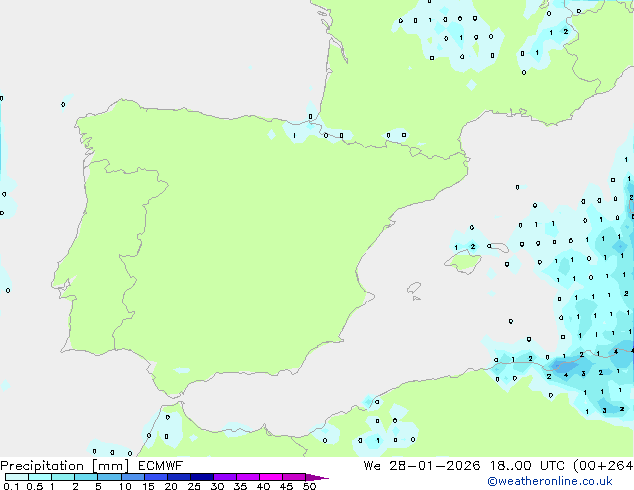The image size is (634, 490).
Task: Click the '(00+264' forecast offset text
Action: (603, 466)
